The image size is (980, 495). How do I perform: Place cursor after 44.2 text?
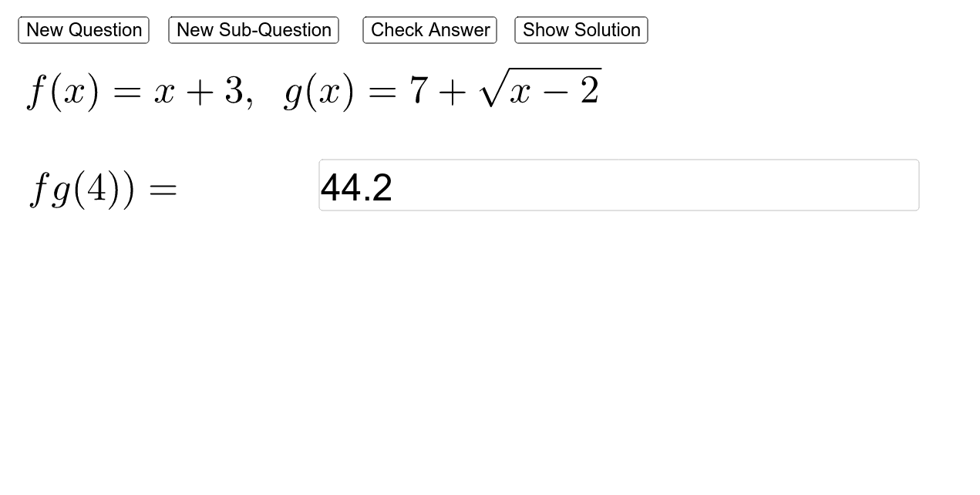click(394, 187)
